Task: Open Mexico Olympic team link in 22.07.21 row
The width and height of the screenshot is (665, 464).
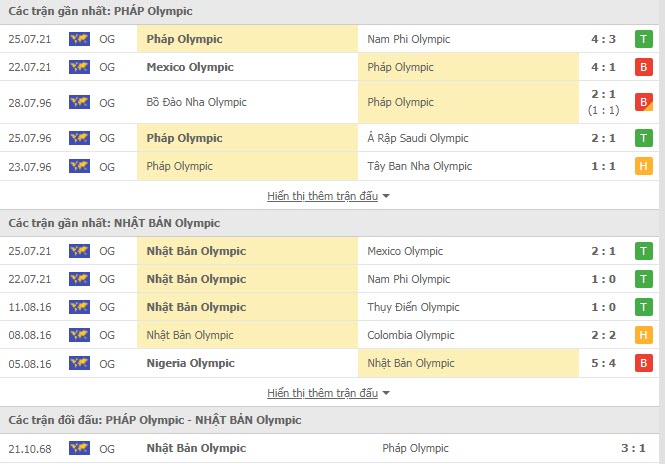Action: click(x=189, y=67)
